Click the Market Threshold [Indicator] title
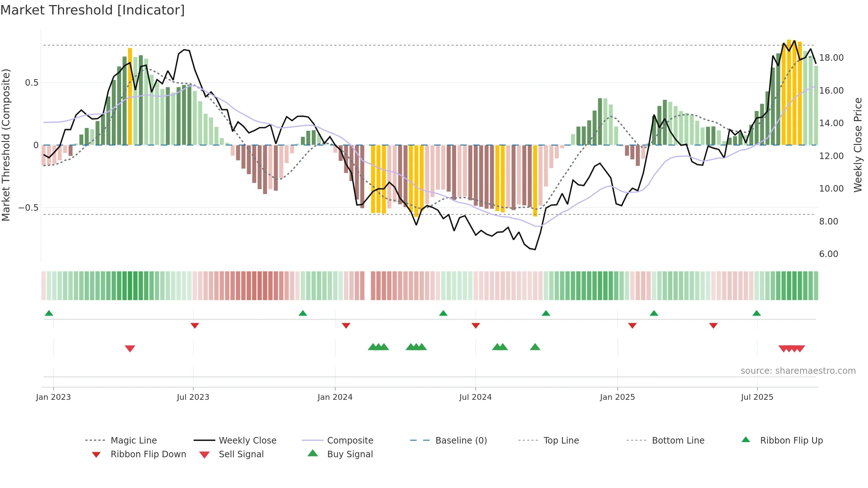Viewport: 868px width, 488px height. (93, 10)
